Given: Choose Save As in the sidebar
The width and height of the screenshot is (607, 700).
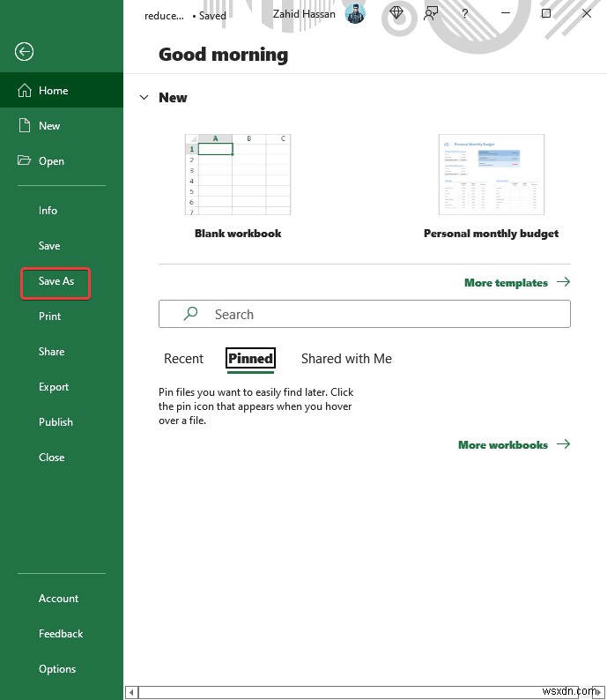Looking at the screenshot, I should (56, 281).
